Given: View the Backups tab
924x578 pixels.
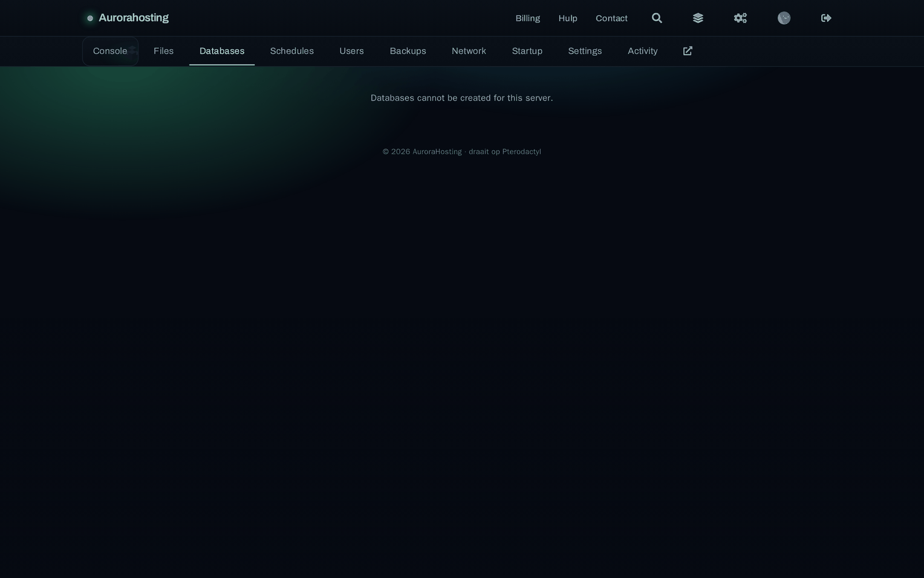Looking at the screenshot, I should pos(408,51).
